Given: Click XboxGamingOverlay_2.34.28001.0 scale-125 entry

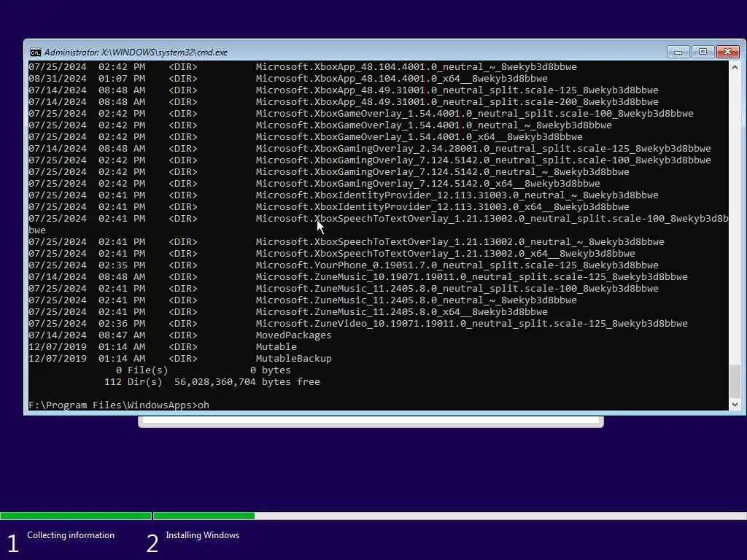Looking at the screenshot, I should pos(483,149).
